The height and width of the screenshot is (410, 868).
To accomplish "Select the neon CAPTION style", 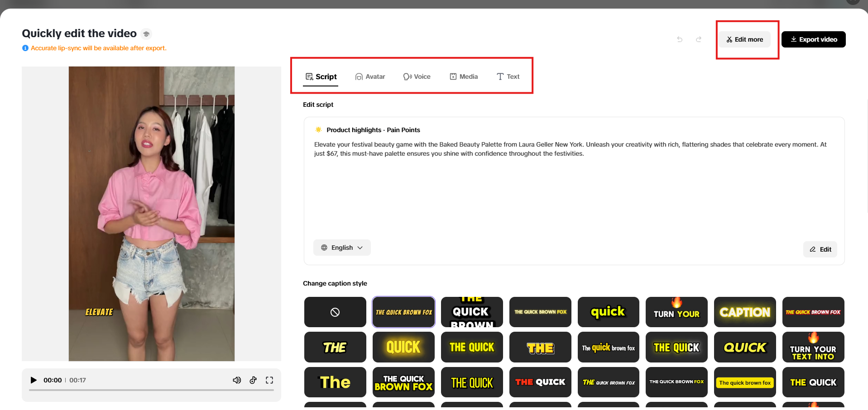I will click(x=744, y=312).
